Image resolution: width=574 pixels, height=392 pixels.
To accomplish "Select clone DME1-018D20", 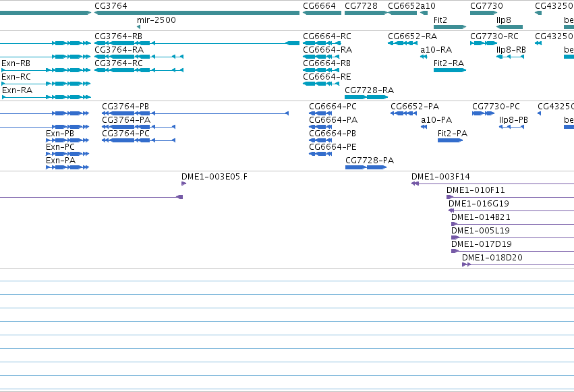I will click(492, 258).
